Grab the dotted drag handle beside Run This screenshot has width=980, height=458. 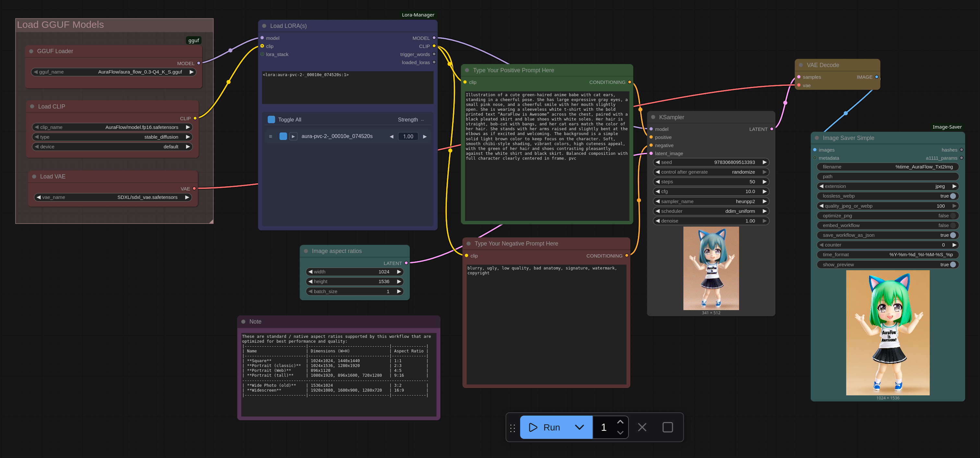(x=512, y=428)
